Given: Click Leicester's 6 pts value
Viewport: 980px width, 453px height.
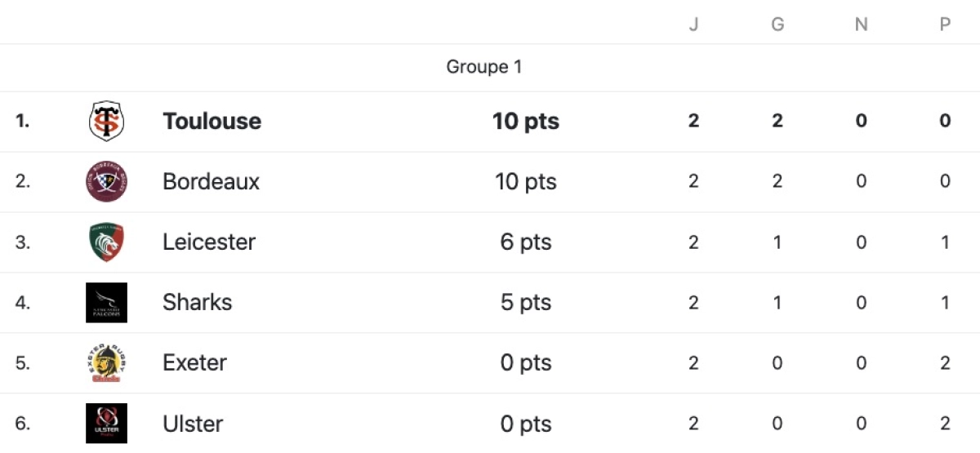Looking at the screenshot, I should tap(526, 242).
